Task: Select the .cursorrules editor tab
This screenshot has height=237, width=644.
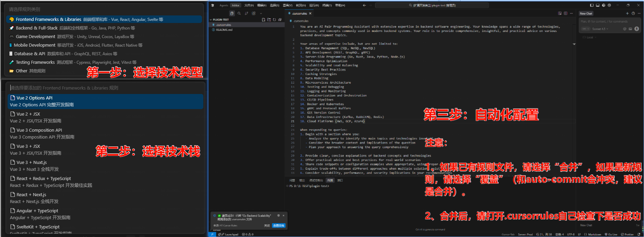Action: [299, 13]
